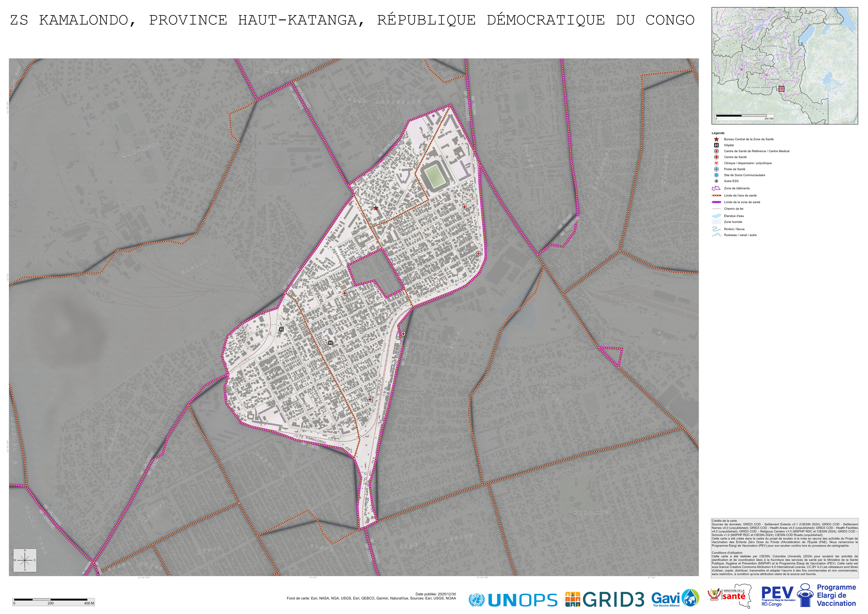Click the NJANJA area label
Image resolution: width=868 pixels, height=614 pixels.
pos(455,340)
